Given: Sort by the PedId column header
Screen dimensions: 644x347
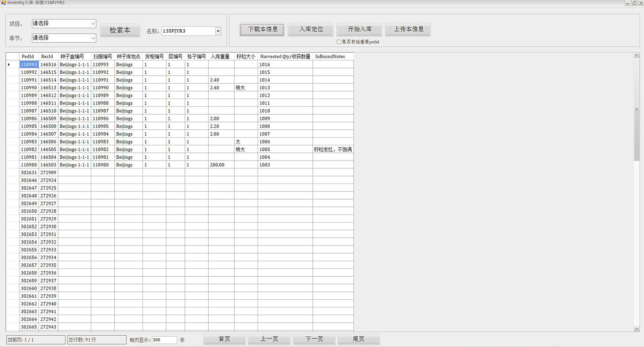Looking at the screenshot, I should [x=29, y=57].
